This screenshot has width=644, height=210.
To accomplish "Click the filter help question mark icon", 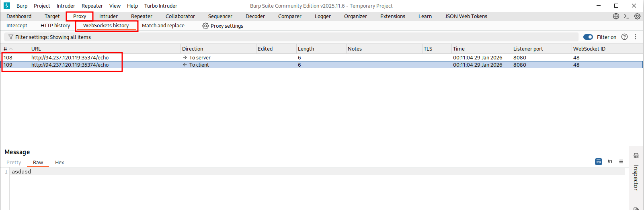I will tap(624, 37).
